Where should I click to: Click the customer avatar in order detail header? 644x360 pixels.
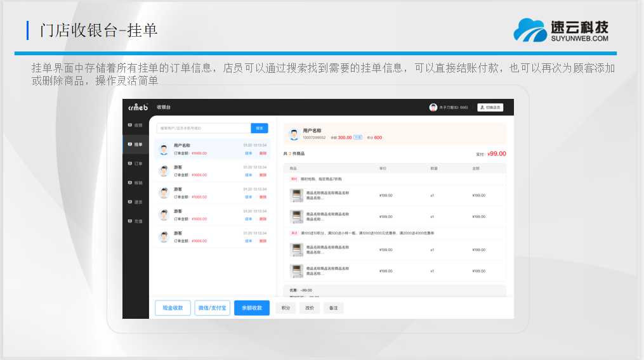click(294, 134)
